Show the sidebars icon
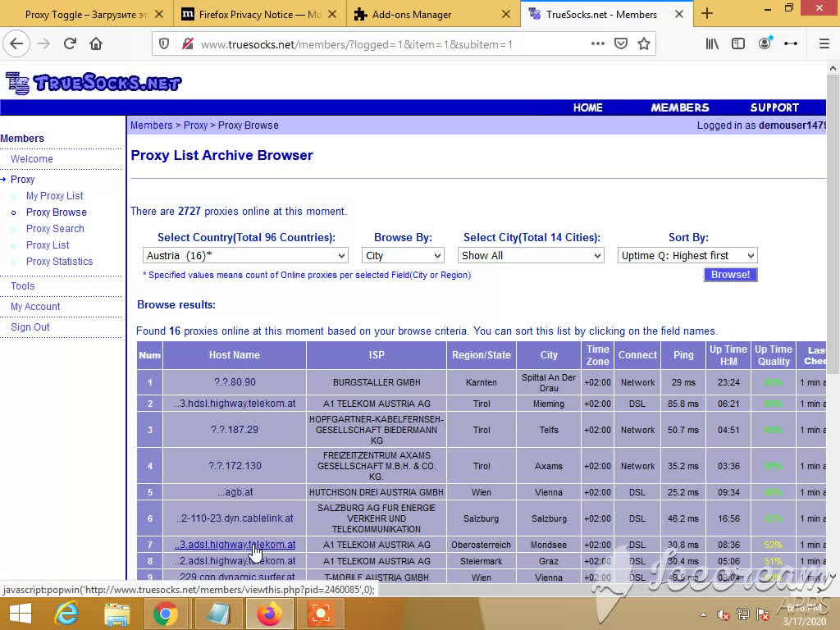 pos(738,44)
